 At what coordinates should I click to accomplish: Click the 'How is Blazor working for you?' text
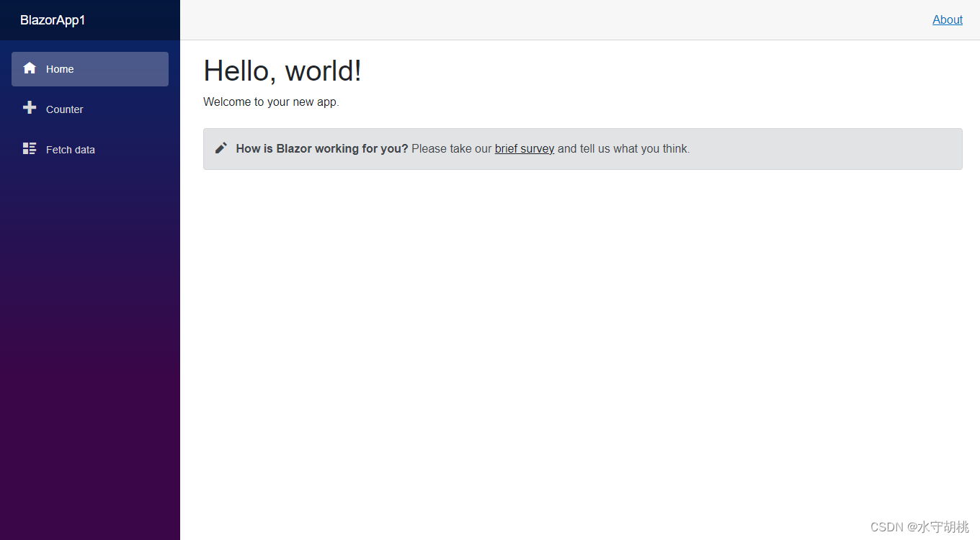321,148
